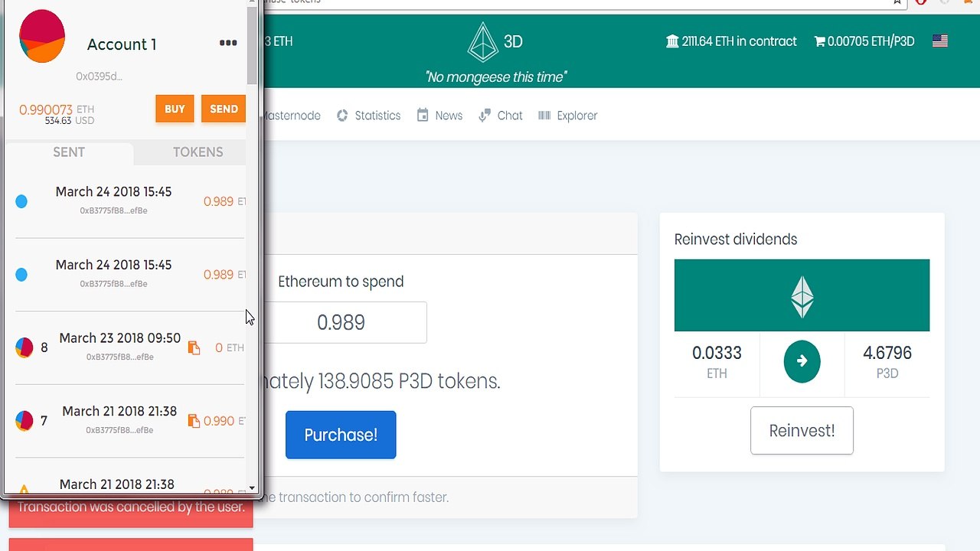
Task: Click the scrollbar down arrow in MetaMask popup
Action: [x=252, y=487]
